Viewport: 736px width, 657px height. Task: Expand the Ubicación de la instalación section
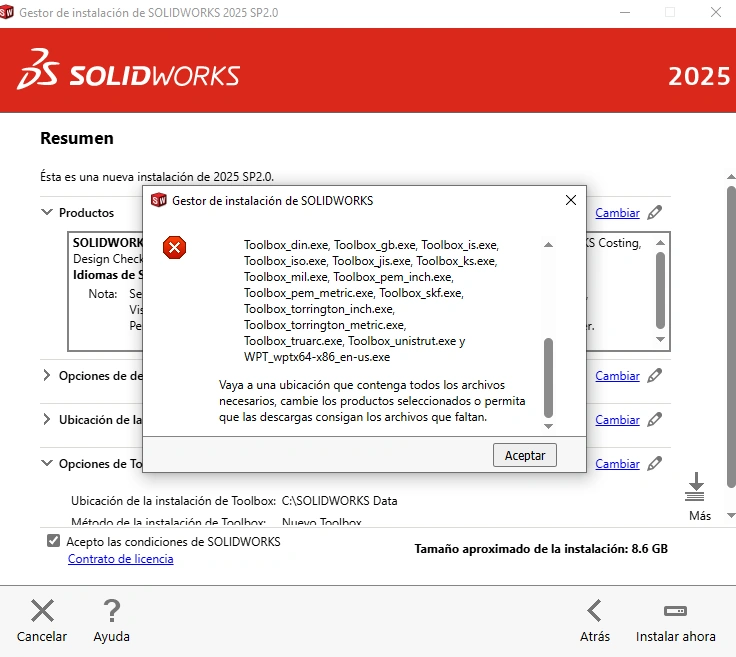pyautogui.click(x=46, y=419)
